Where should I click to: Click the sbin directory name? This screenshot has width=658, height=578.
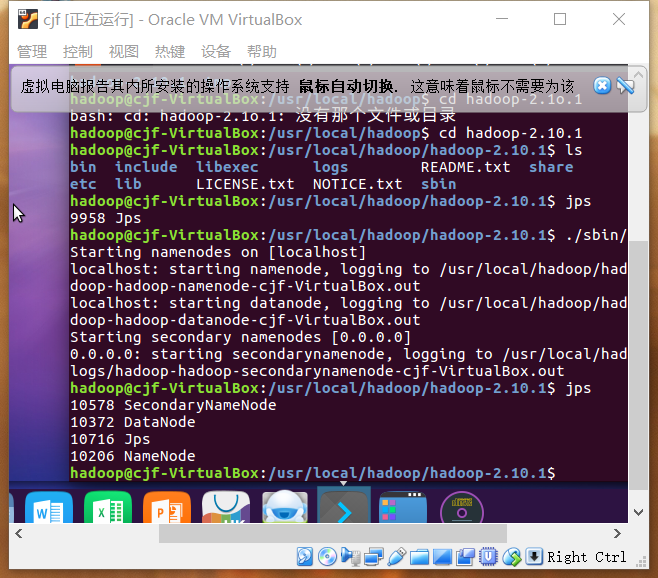[439, 184]
